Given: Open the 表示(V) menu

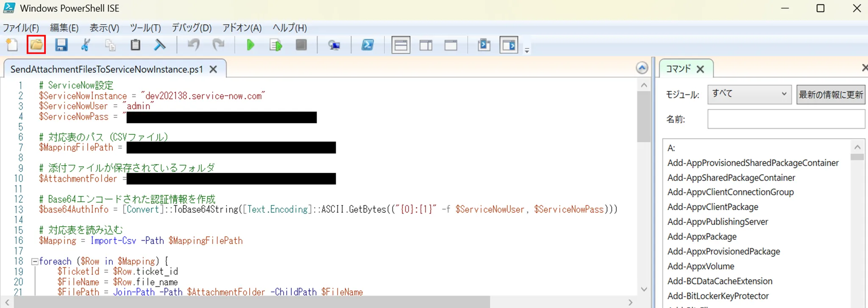Looking at the screenshot, I should (104, 28).
